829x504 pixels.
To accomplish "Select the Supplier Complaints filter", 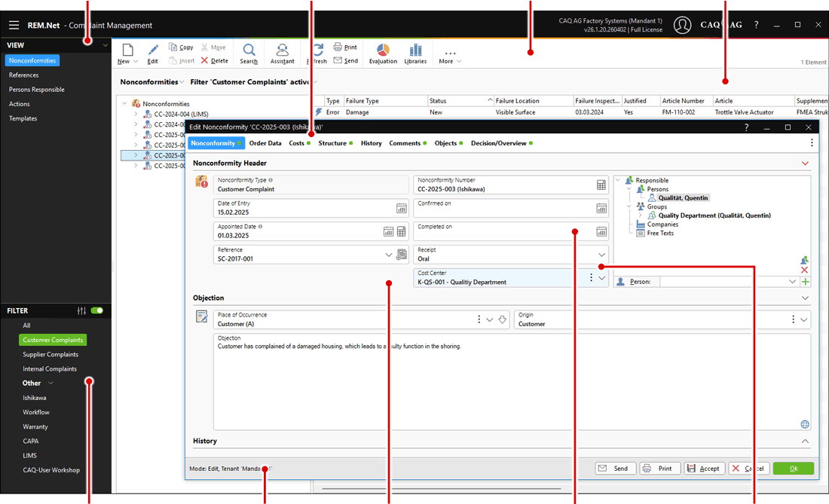I will tap(50, 355).
